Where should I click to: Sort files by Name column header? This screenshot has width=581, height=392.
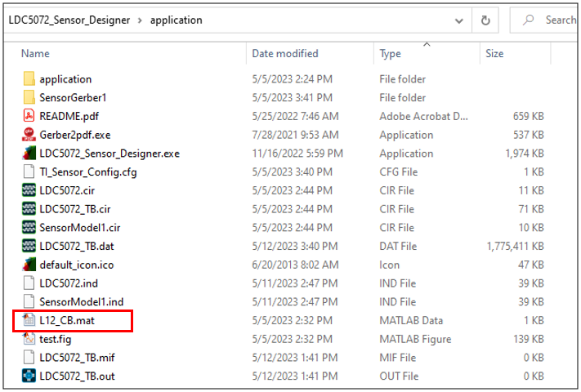coord(36,54)
